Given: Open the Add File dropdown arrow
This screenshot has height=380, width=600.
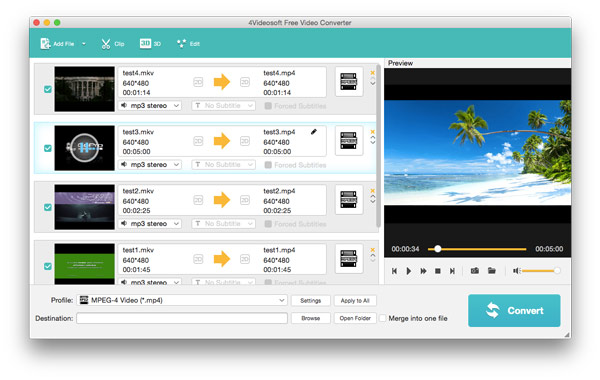Looking at the screenshot, I should tap(83, 44).
